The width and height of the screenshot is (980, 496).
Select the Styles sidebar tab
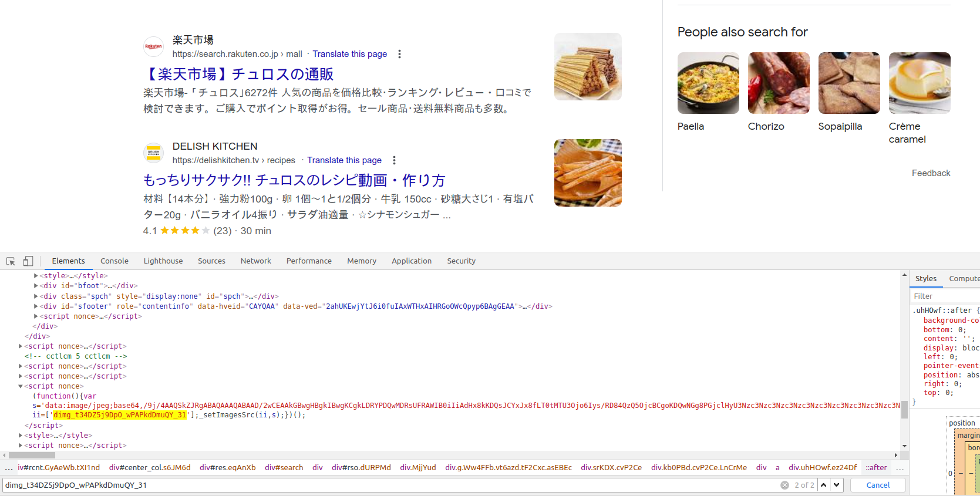tap(926, 279)
